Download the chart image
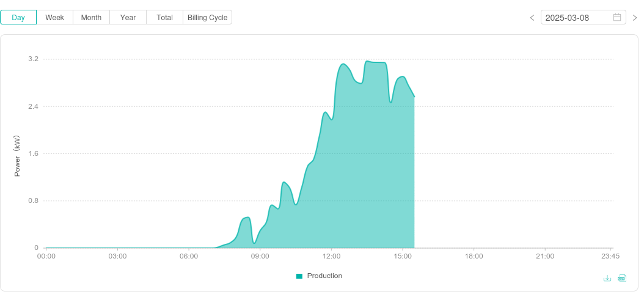 coord(607,278)
